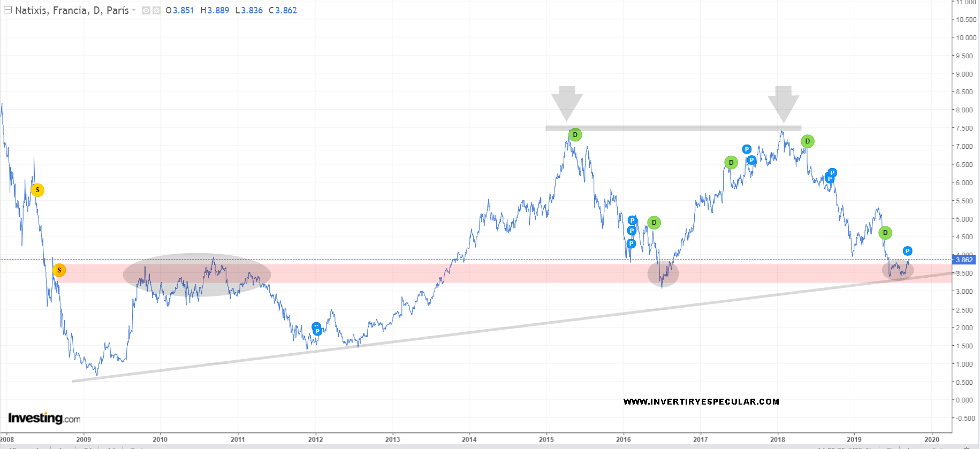This screenshot has height=449, width=980.
Task: Select the left gray down arrow drawing
Action: click(x=567, y=103)
